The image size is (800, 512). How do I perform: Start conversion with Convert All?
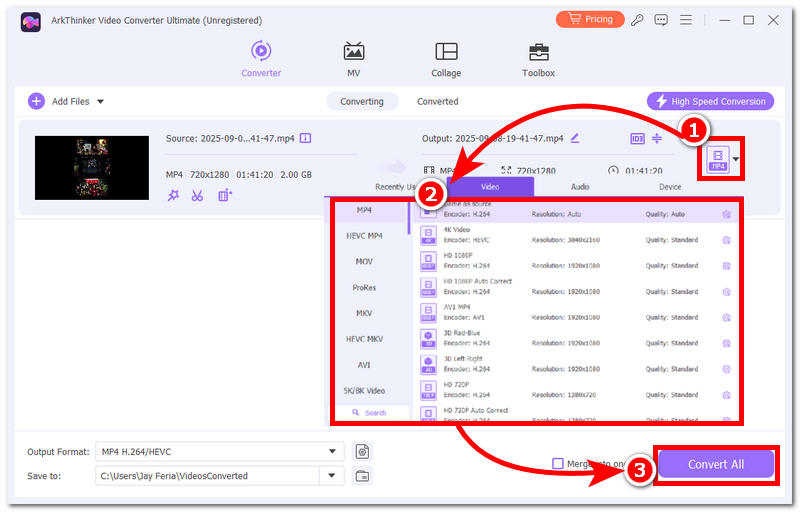(x=715, y=465)
